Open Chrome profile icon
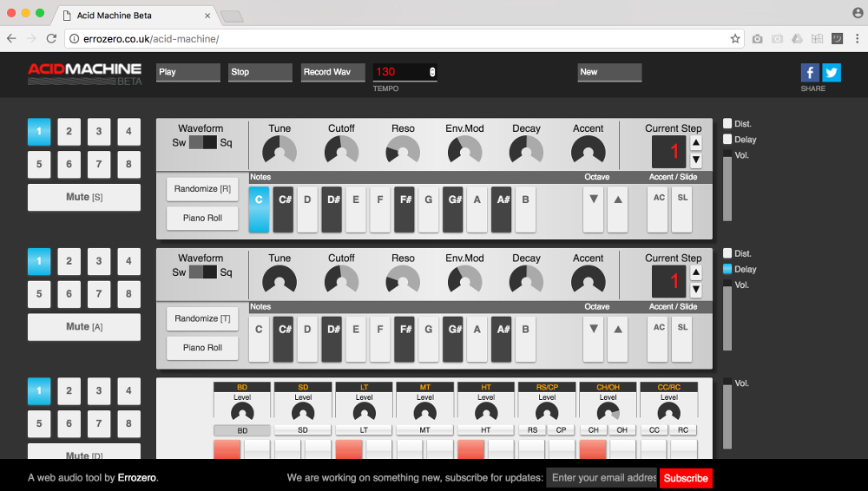Image resolution: width=868 pixels, height=491 pixels. tap(858, 13)
